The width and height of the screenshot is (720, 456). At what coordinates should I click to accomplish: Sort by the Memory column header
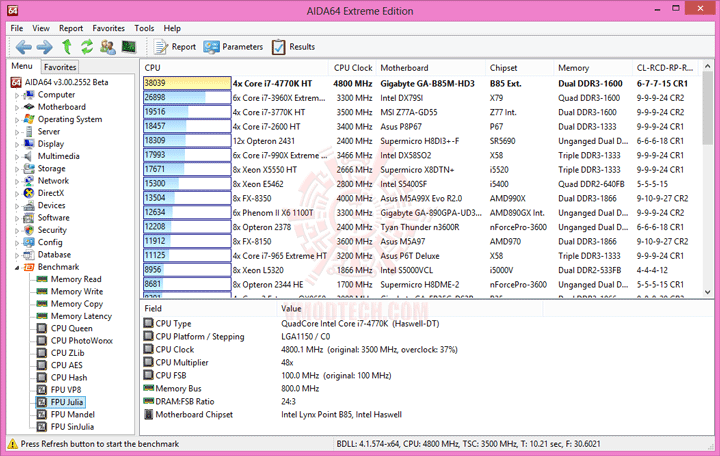pos(593,68)
